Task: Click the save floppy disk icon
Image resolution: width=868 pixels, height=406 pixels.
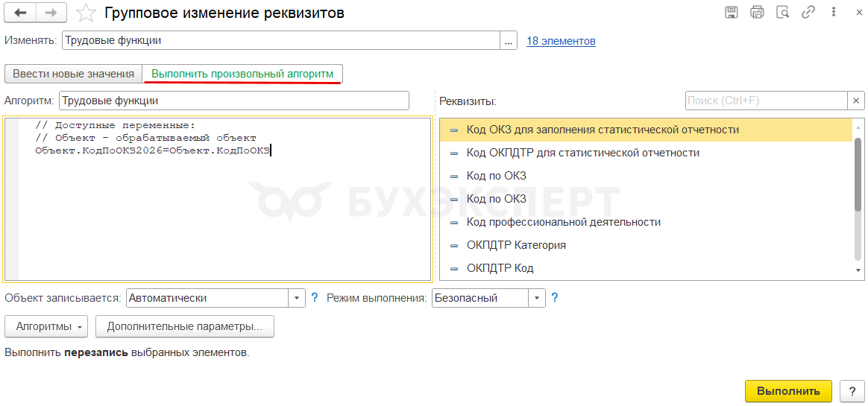Action: (732, 12)
